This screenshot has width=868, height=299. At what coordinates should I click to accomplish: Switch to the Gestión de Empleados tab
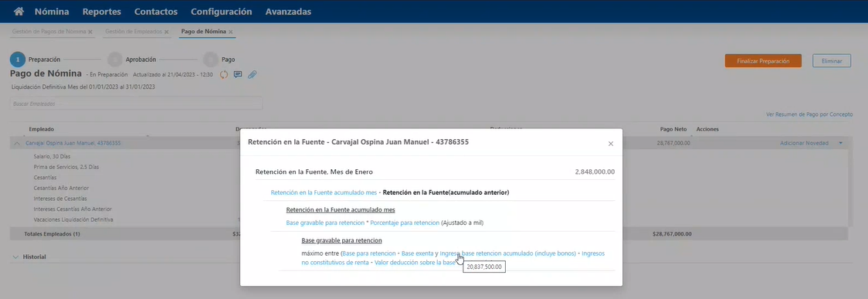pyautogui.click(x=134, y=32)
